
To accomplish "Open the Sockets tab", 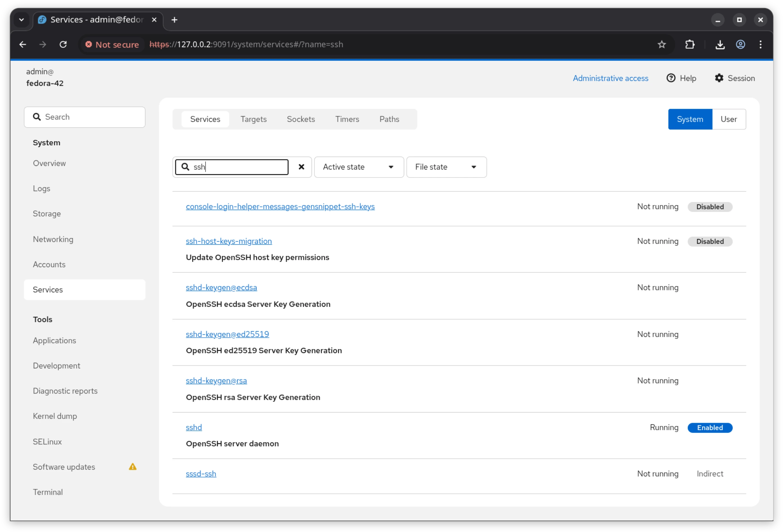I will [301, 119].
